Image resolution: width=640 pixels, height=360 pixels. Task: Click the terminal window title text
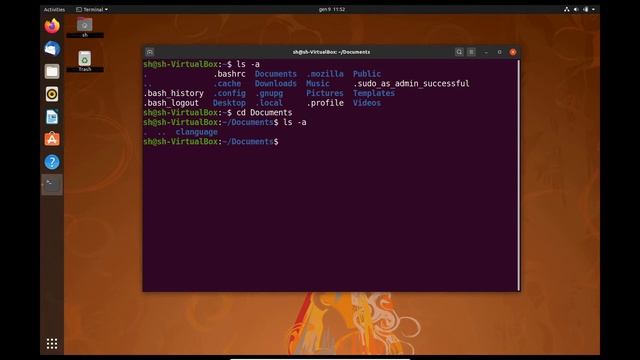(x=331, y=52)
